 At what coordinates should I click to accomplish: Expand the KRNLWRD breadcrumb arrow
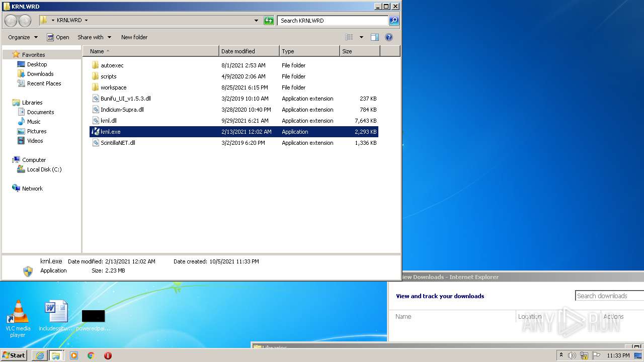click(x=86, y=21)
